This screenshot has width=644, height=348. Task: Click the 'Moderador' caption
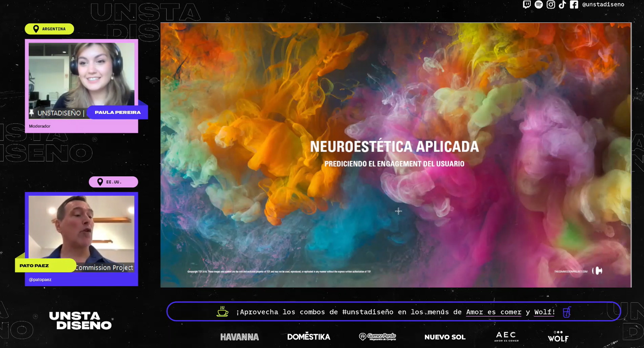coord(40,126)
